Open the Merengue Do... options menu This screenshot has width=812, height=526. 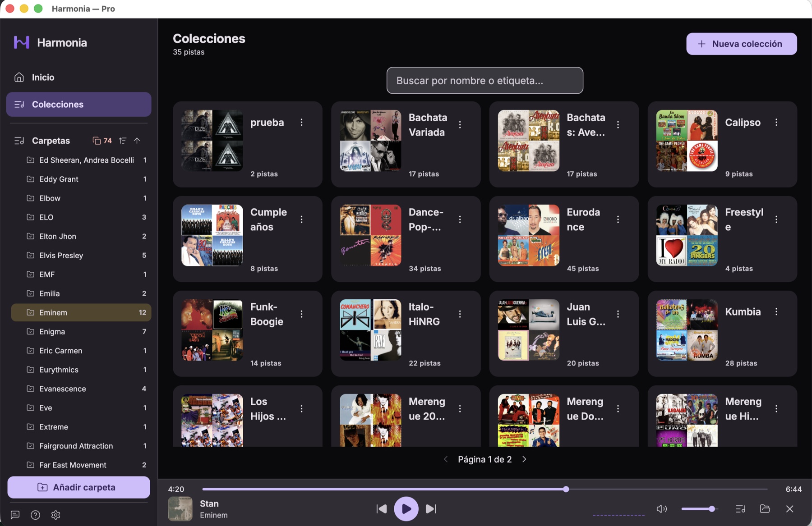coord(618,408)
